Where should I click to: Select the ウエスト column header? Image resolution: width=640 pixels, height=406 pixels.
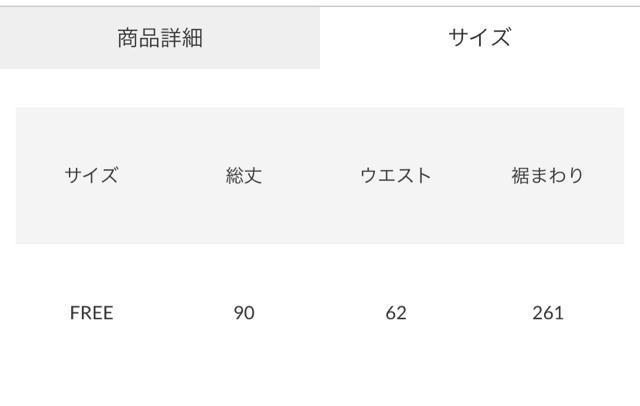[396, 176]
